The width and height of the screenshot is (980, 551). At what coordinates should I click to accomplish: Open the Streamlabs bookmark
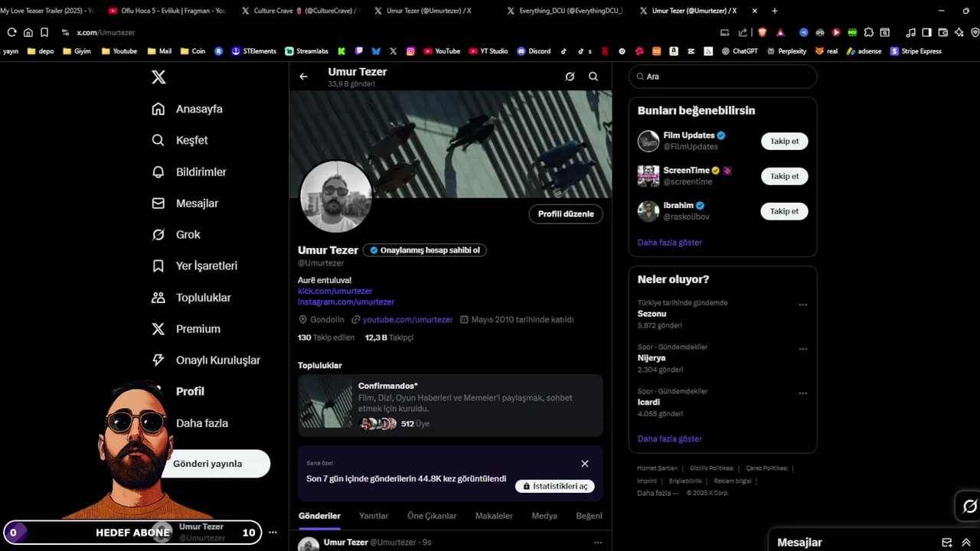coord(306,51)
